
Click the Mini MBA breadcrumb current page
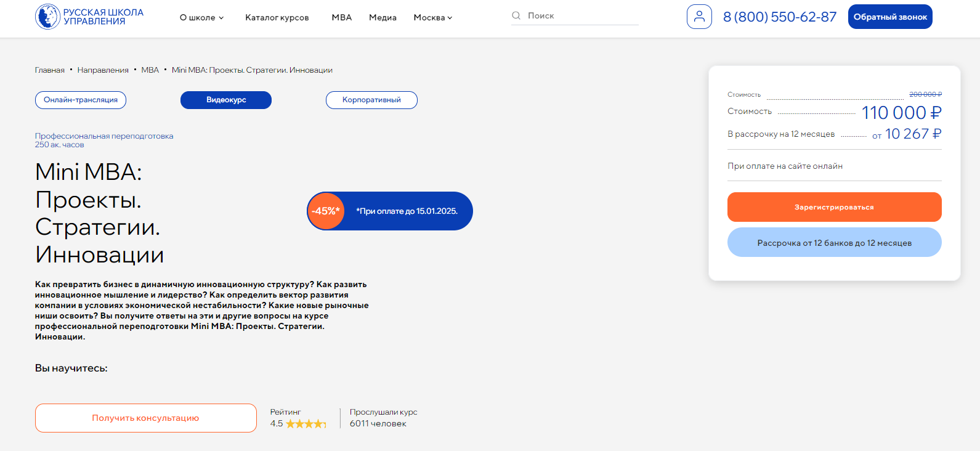click(x=252, y=70)
